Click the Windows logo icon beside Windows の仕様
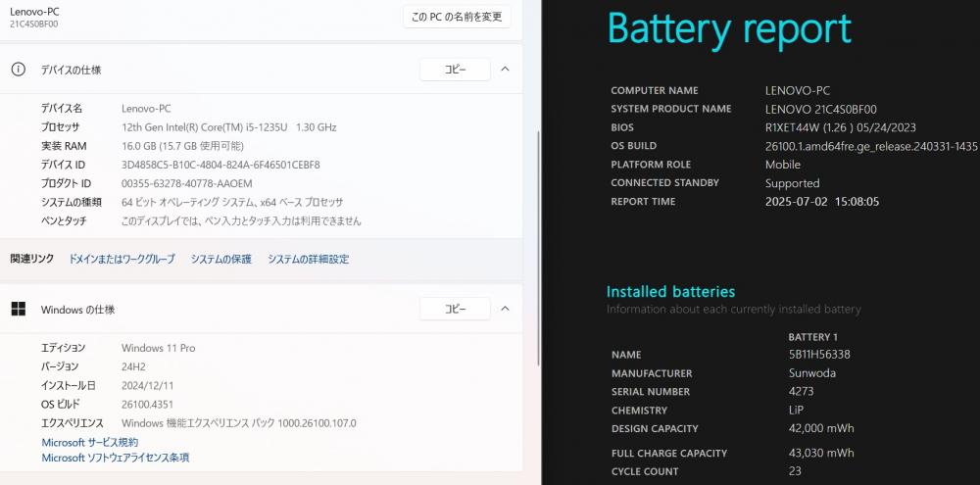 [x=18, y=309]
